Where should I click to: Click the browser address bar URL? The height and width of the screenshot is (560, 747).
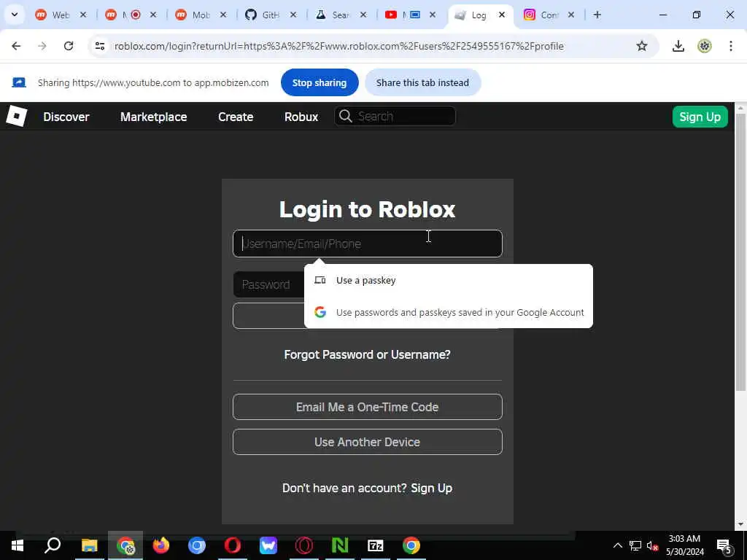338,46
